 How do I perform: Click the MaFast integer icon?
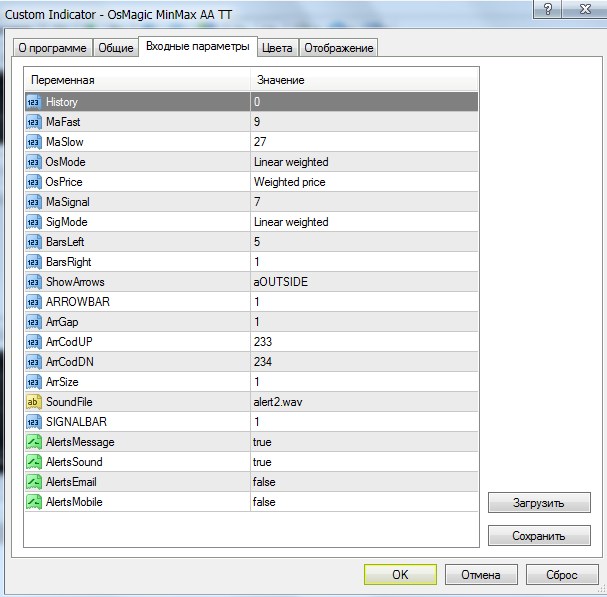[x=34, y=122]
